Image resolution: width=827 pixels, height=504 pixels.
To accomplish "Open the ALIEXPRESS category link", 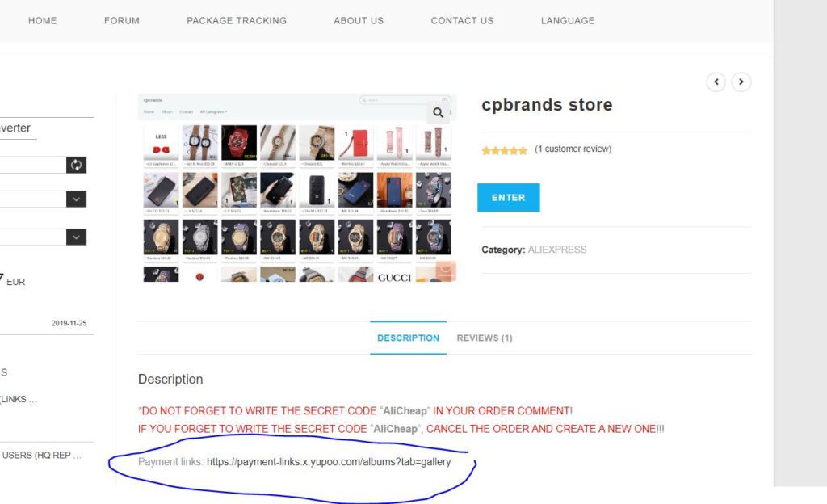I will [557, 250].
